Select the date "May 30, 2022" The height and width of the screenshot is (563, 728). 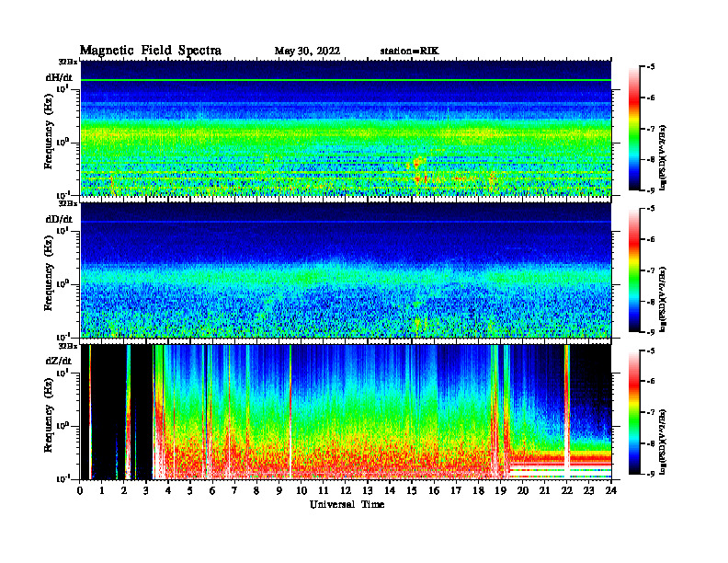(x=307, y=52)
